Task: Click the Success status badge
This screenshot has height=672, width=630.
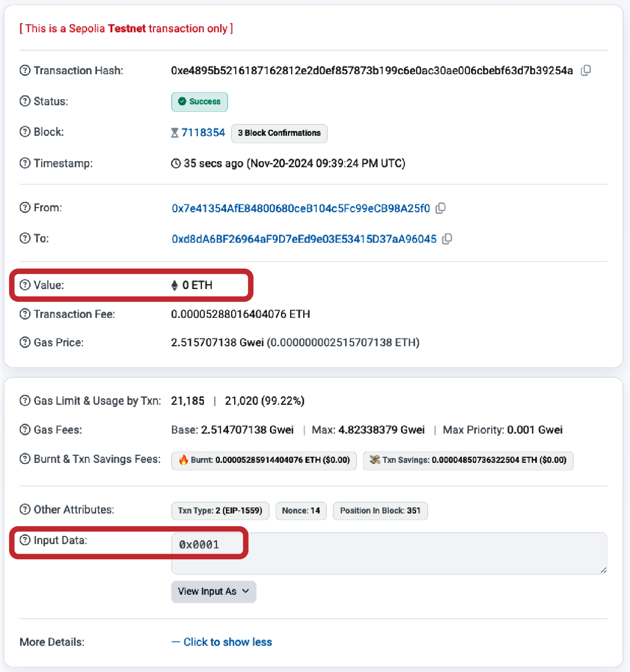Action: (x=200, y=102)
